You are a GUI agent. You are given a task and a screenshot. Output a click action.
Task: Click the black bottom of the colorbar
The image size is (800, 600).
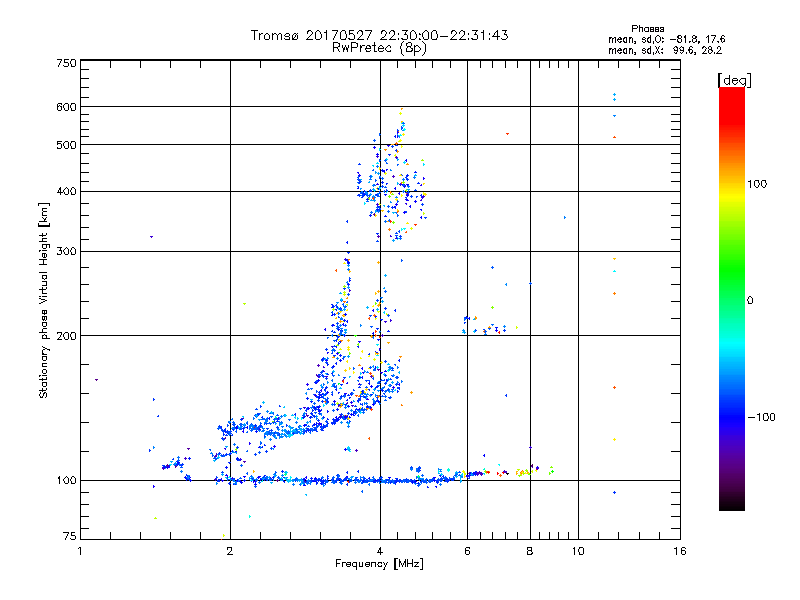pyautogui.click(x=732, y=503)
